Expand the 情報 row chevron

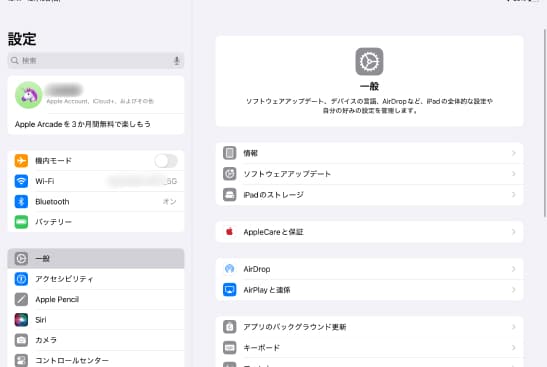(x=514, y=153)
